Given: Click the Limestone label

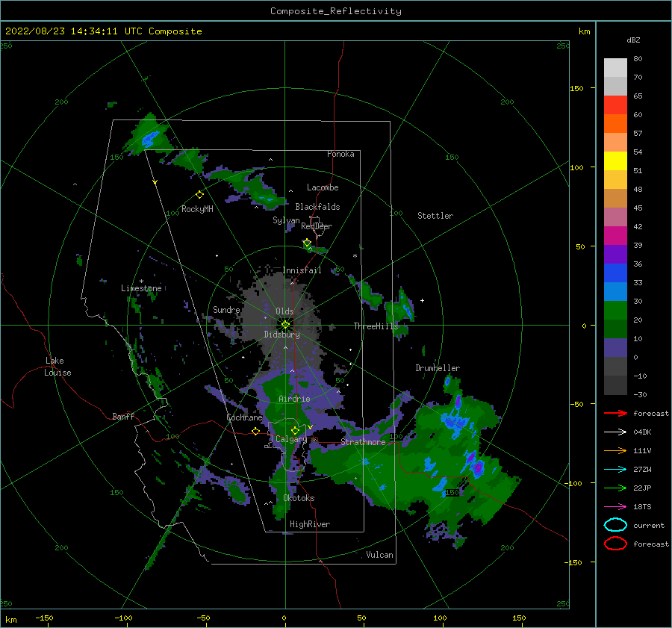Looking at the screenshot, I should [x=141, y=288].
